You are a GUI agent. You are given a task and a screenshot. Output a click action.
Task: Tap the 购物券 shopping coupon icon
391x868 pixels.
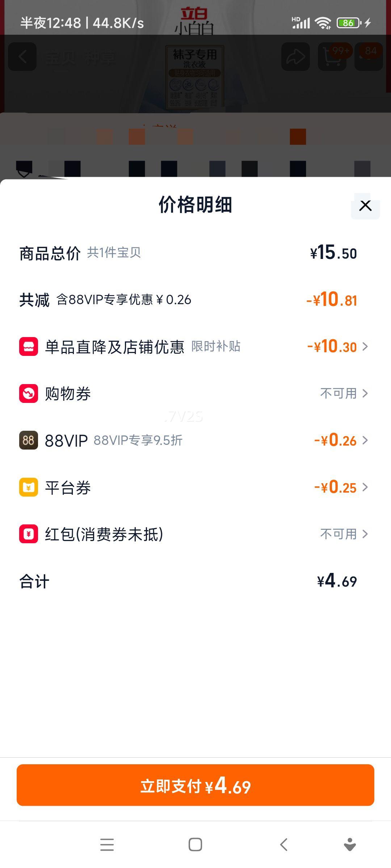pyautogui.click(x=29, y=393)
